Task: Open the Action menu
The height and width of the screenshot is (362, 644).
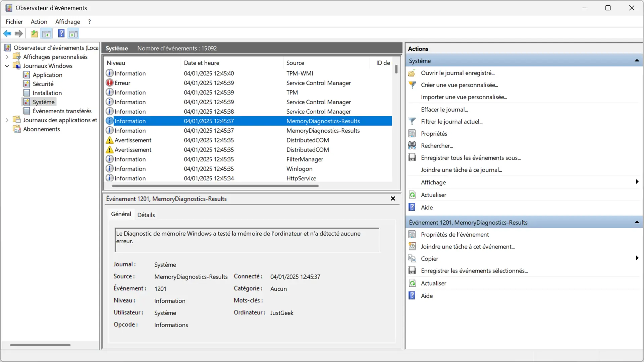Action: pyautogui.click(x=39, y=21)
